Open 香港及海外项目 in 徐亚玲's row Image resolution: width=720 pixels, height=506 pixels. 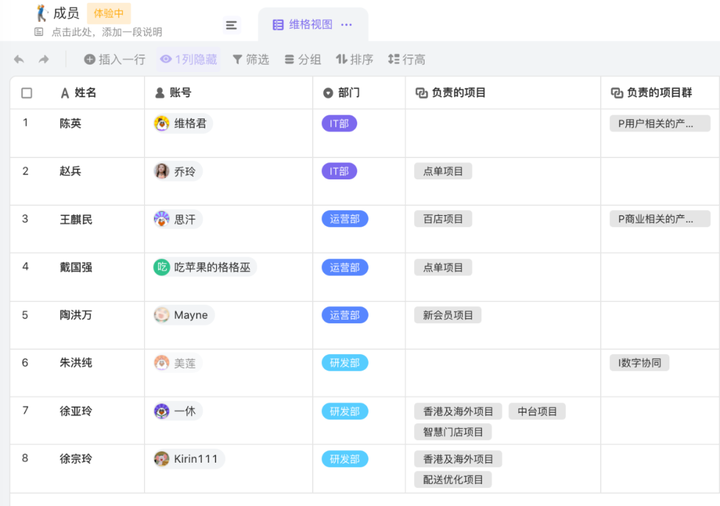click(x=458, y=411)
